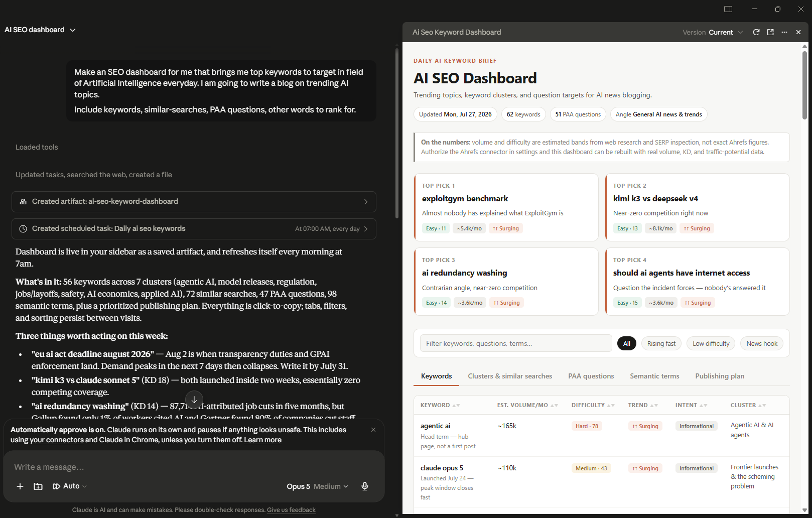The height and width of the screenshot is (518, 812).
Task: Click ~8.1k/mo badge in Top Pick 2
Action: pyautogui.click(x=660, y=228)
